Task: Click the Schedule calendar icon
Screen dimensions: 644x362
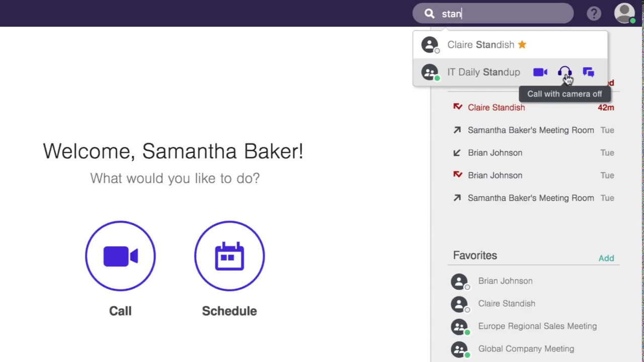Action: (229, 256)
